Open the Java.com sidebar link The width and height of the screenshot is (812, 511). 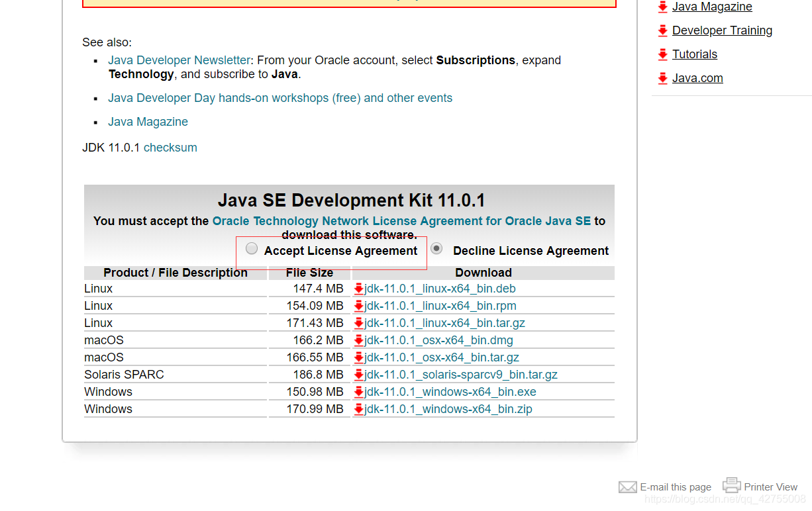coord(697,78)
